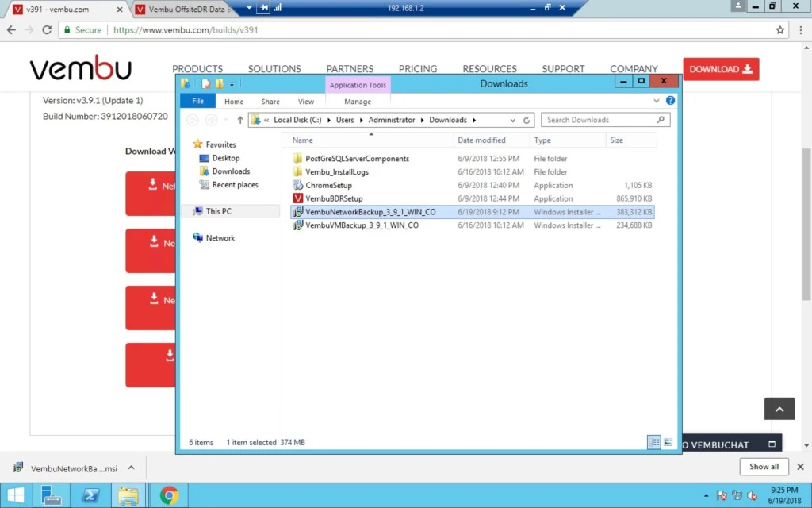Click the red DOWNLOAD button

(721, 69)
